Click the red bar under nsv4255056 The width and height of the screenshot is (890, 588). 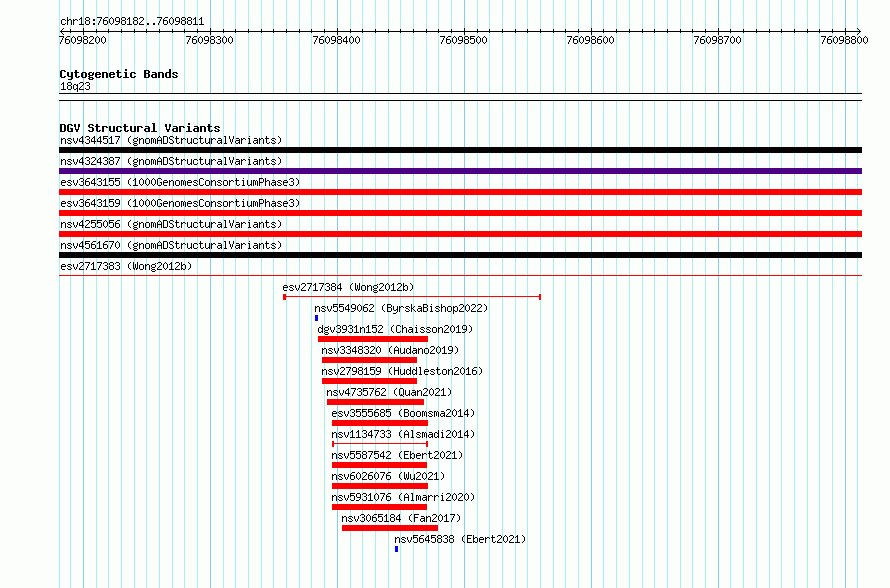pyautogui.click(x=460, y=234)
